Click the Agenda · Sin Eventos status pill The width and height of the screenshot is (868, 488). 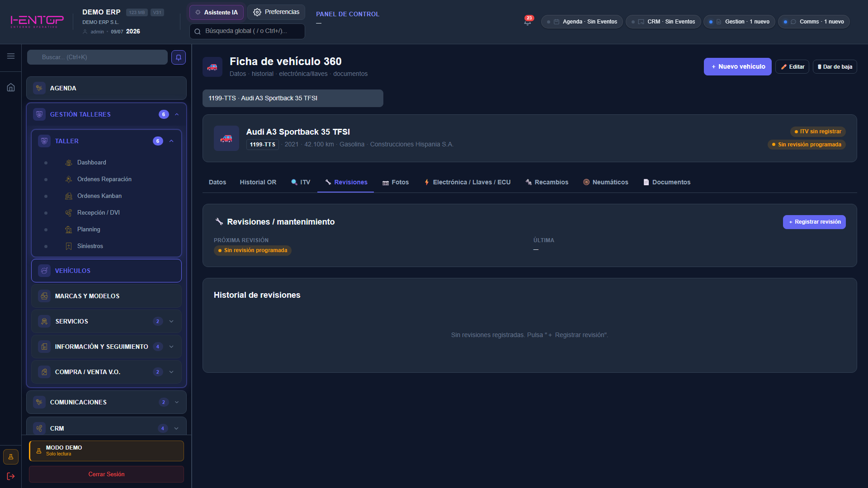582,22
